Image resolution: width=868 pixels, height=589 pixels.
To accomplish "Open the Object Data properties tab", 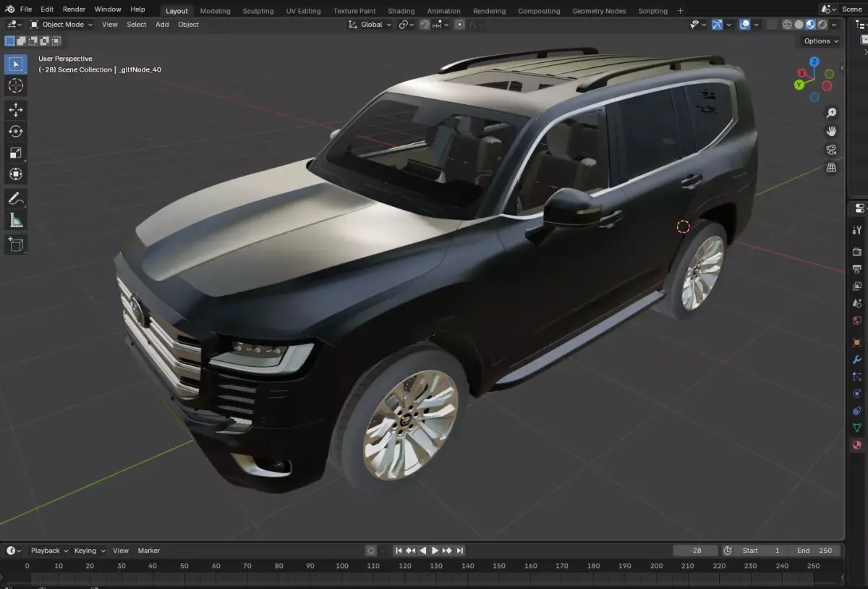I will pyautogui.click(x=857, y=428).
